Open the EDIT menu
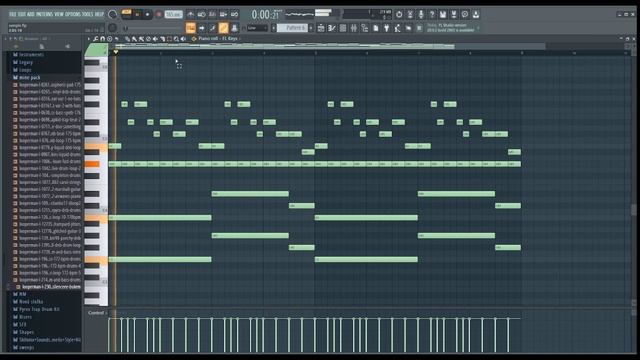The width and height of the screenshot is (640, 360). coord(22,14)
